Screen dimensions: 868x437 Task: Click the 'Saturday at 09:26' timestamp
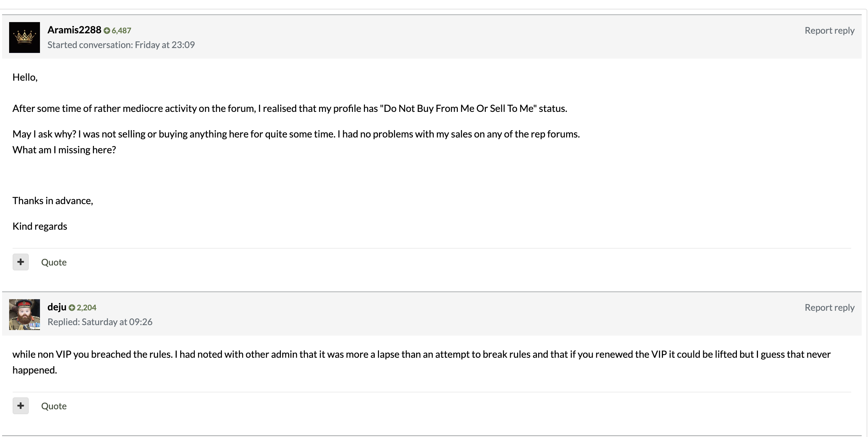[117, 322]
